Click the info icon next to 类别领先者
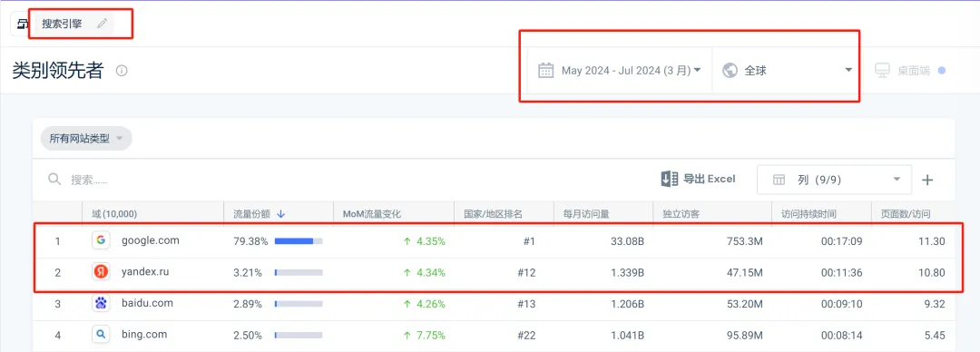Viewport: 980px width, 352px height. (x=122, y=71)
